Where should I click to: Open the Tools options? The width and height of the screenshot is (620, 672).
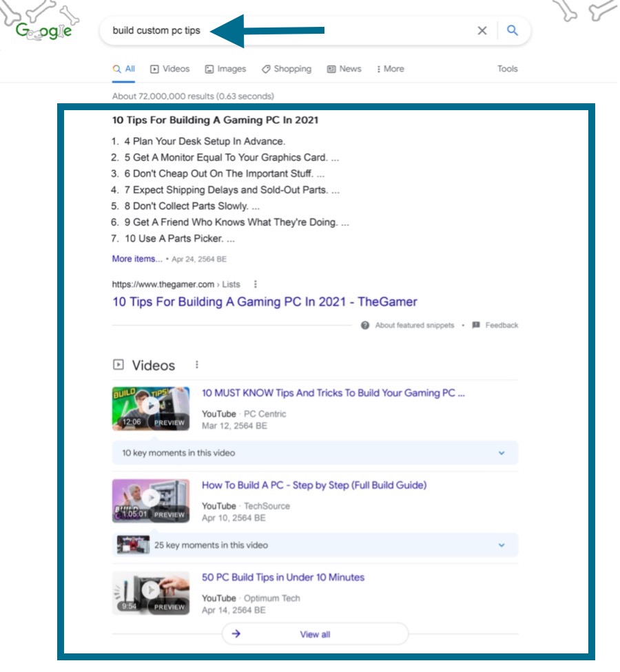pyautogui.click(x=507, y=69)
